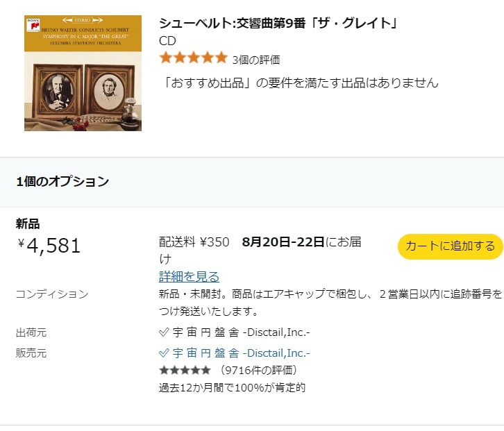This screenshot has height=431, width=504.
Task: Click the Sony logo on album cover
Action: [x=32, y=23]
